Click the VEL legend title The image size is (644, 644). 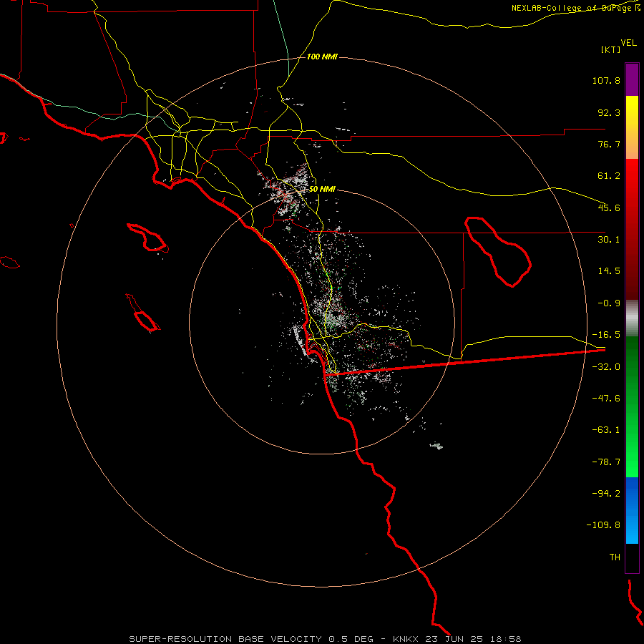(x=628, y=43)
